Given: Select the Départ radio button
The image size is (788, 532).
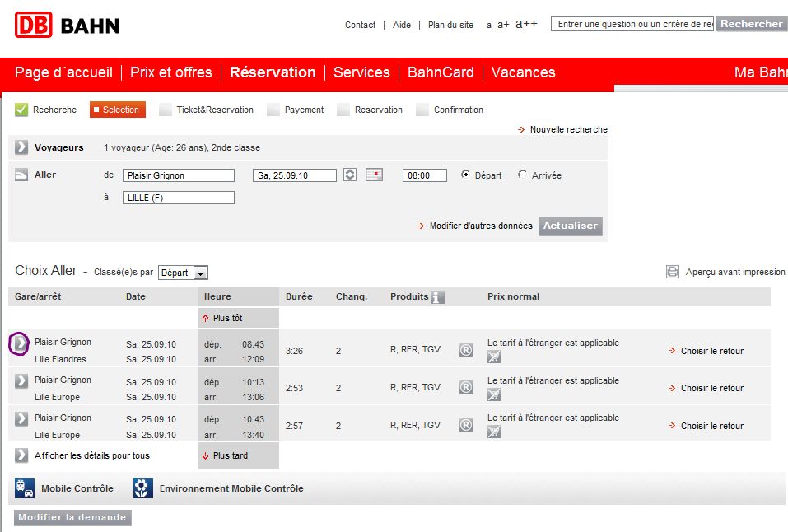Looking at the screenshot, I should click(x=465, y=175).
